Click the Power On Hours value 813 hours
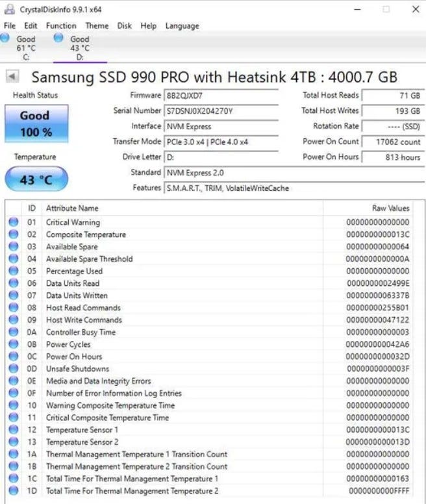The width and height of the screenshot is (426, 504). tap(393, 157)
